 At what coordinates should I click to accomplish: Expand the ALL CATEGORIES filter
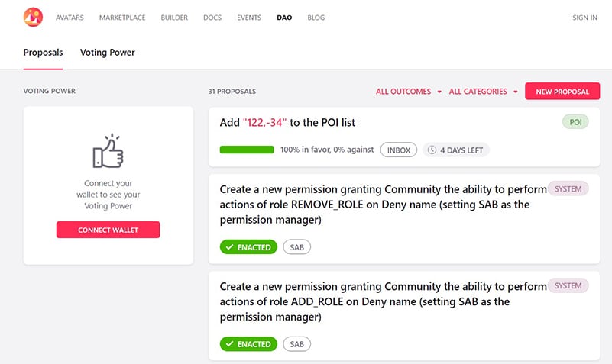pyautogui.click(x=483, y=92)
